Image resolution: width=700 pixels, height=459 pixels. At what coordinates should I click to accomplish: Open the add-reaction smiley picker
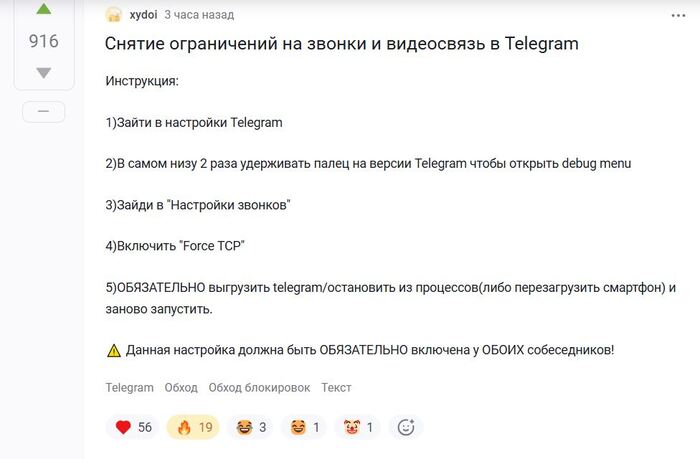click(x=406, y=427)
